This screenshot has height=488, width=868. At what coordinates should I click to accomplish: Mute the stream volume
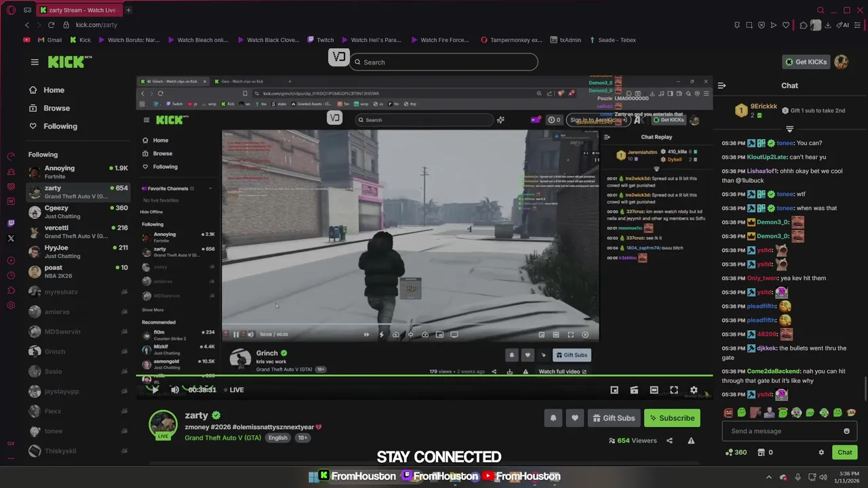pos(174,390)
